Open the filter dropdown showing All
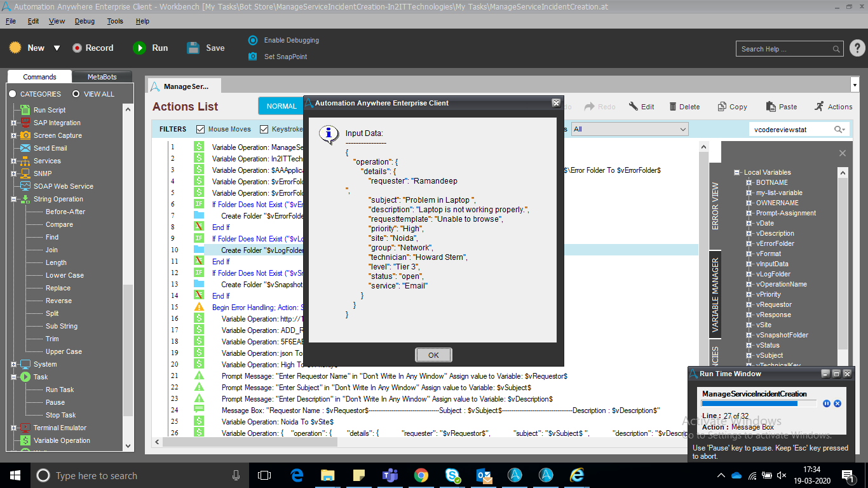 click(630, 129)
